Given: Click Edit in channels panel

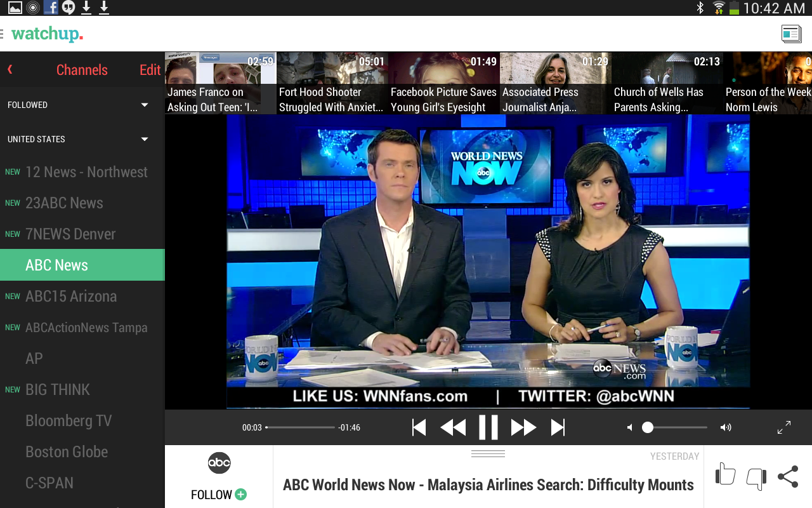Looking at the screenshot, I should tap(150, 70).
